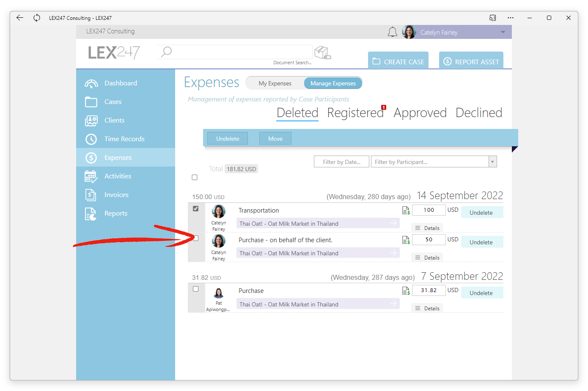Viewport: 588px width, 391px height.
Task: Click the document search magnifier icon
Action: 166,52
